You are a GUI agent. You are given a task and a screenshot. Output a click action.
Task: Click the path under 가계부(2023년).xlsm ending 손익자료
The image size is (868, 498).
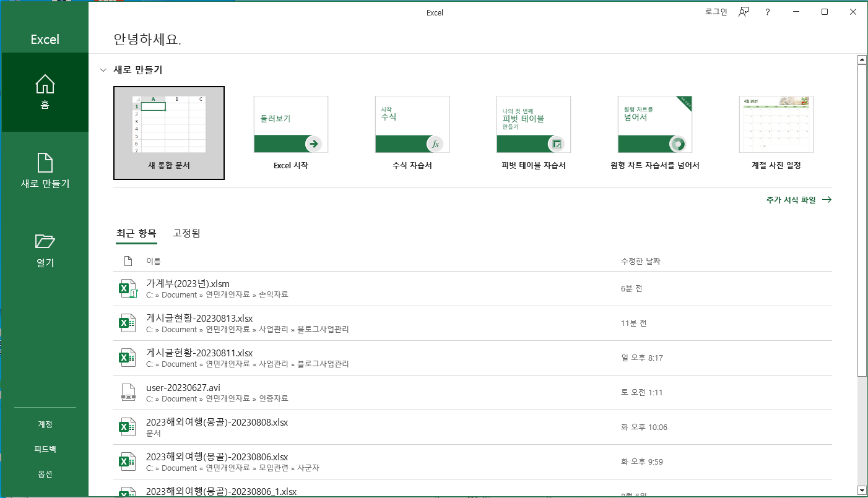point(217,295)
